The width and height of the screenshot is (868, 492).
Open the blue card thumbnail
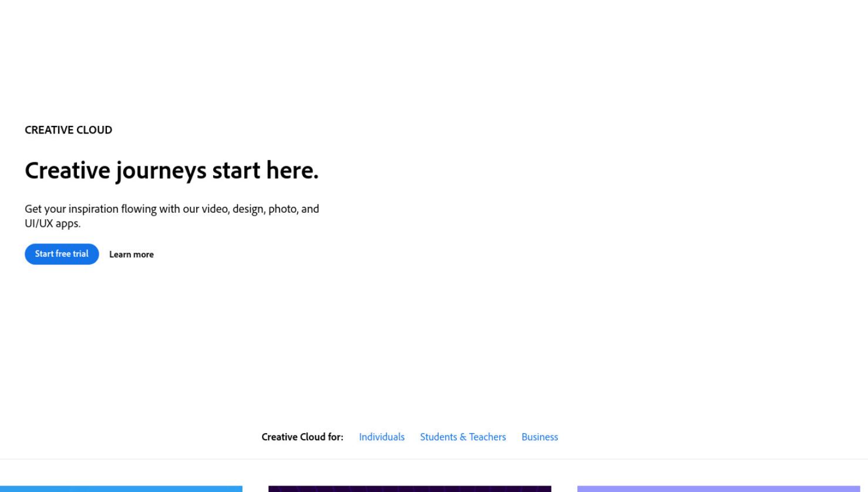tap(121, 489)
